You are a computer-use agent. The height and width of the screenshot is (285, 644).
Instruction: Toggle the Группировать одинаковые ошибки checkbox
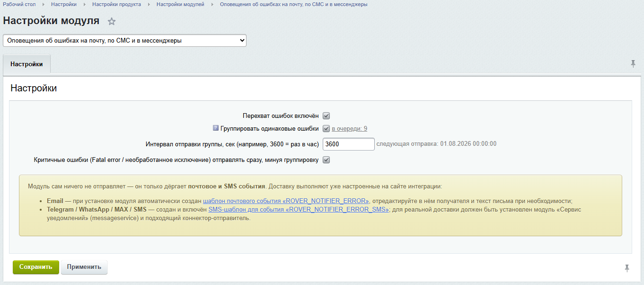click(326, 128)
